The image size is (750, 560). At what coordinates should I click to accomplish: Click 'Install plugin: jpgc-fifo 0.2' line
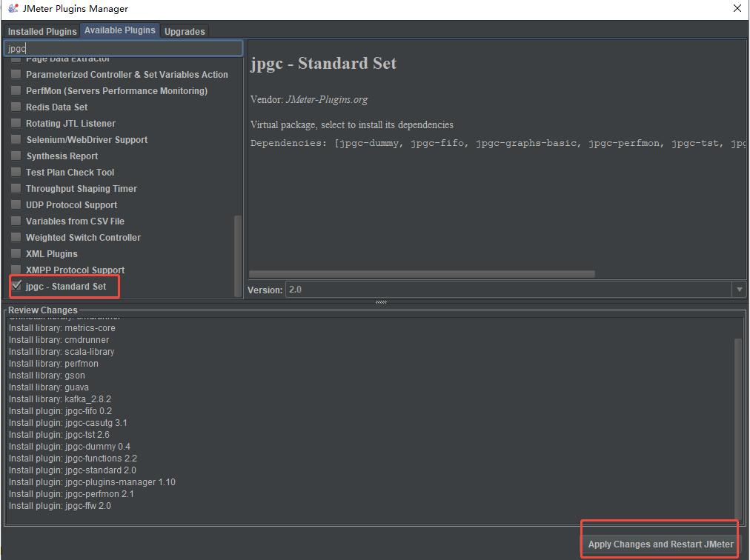[x=60, y=411]
